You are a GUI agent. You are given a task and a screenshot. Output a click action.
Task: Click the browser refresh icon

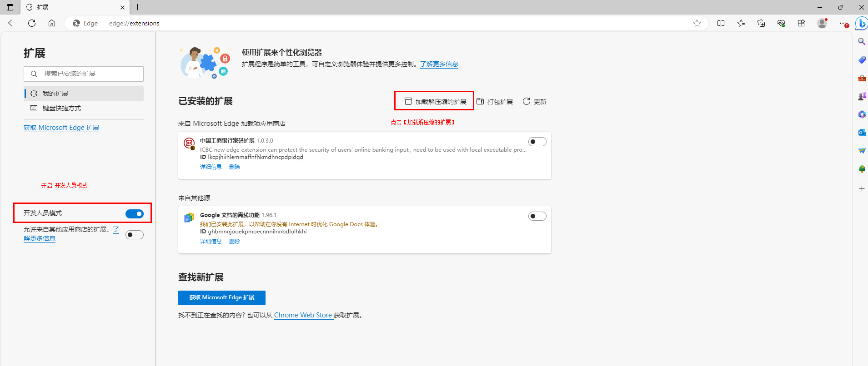pyautogui.click(x=32, y=23)
